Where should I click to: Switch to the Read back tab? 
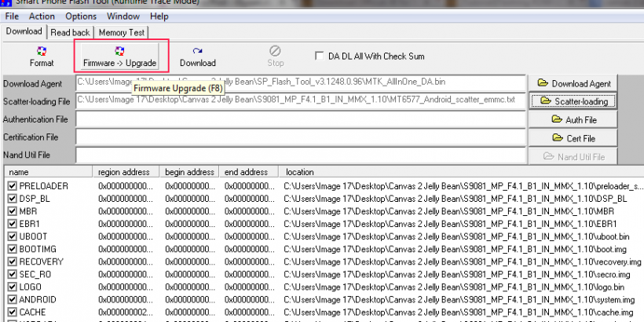click(x=71, y=32)
